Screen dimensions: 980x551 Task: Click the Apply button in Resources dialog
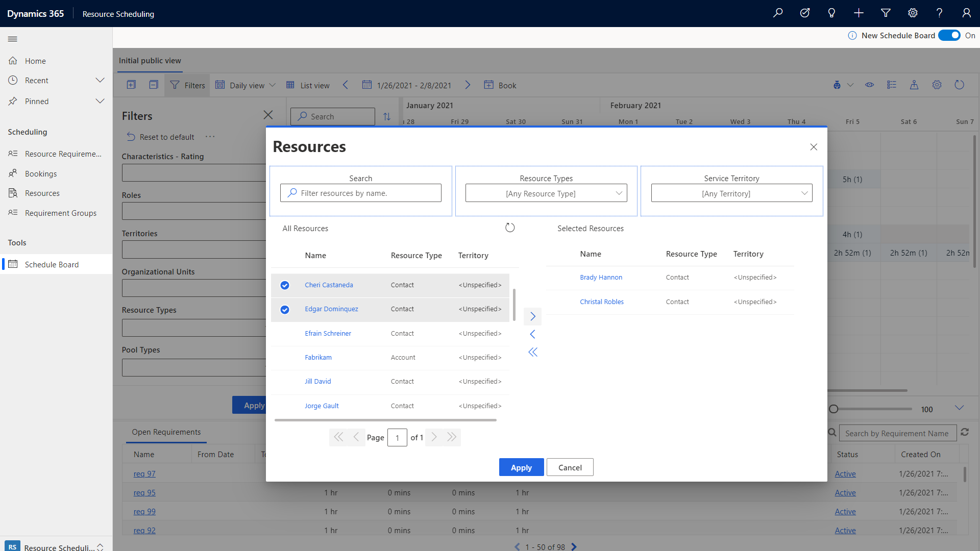[522, 467]
